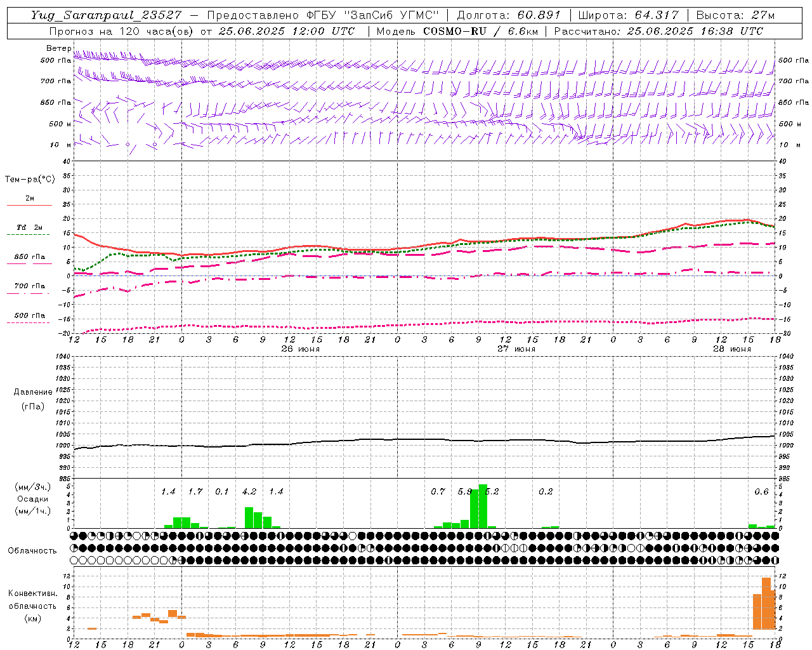
Task: Click the 3-hour precipitation total '0.6'
Action: [762, 492]
